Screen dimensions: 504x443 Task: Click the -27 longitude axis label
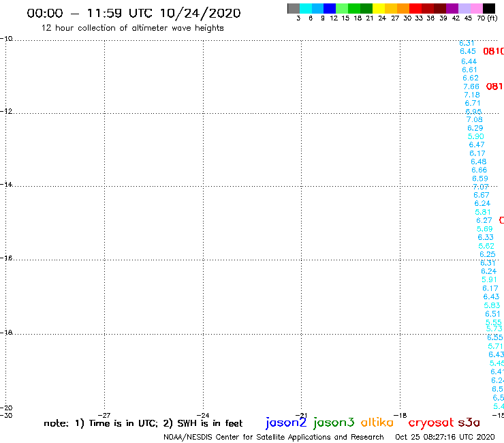(104, 415)
